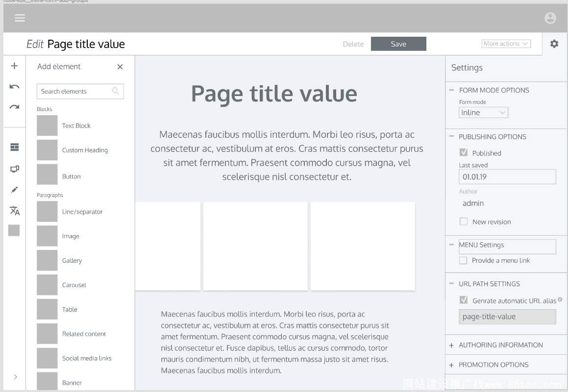Click the user account avatar icon
The width and height of the screenshot is (568, 392).
click(550, 18)
